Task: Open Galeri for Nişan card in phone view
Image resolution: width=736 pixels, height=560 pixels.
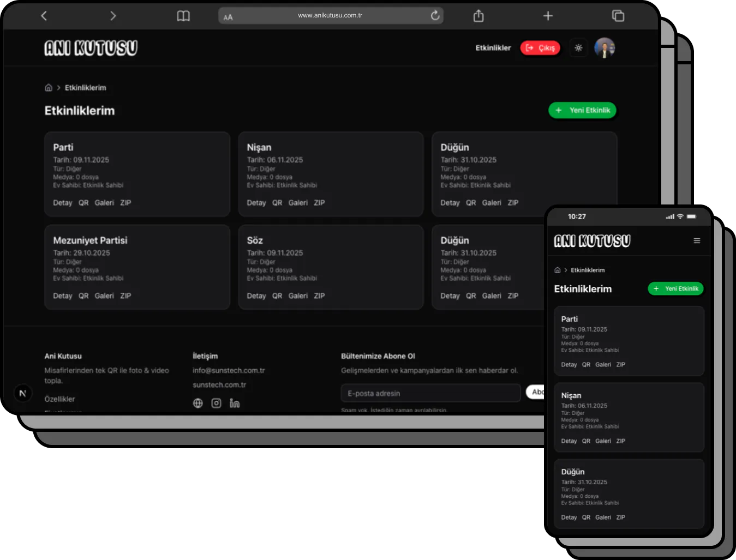Action: 603,441
